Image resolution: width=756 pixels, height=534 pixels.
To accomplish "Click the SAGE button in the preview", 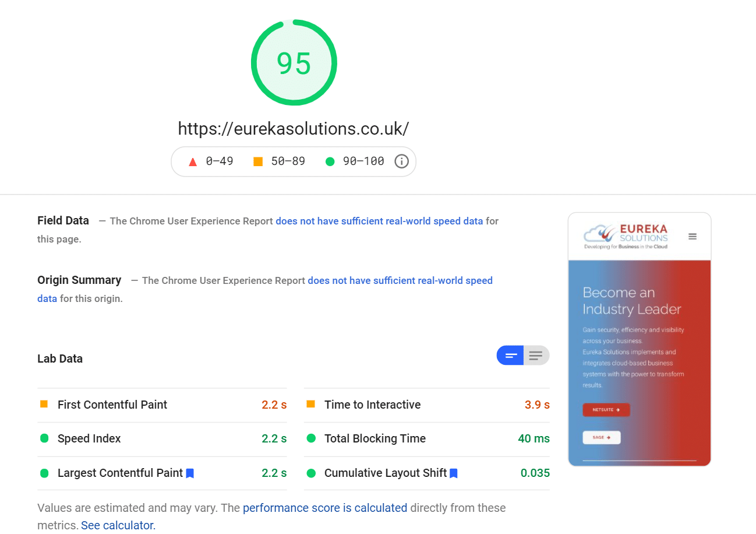I will (602, 437).
